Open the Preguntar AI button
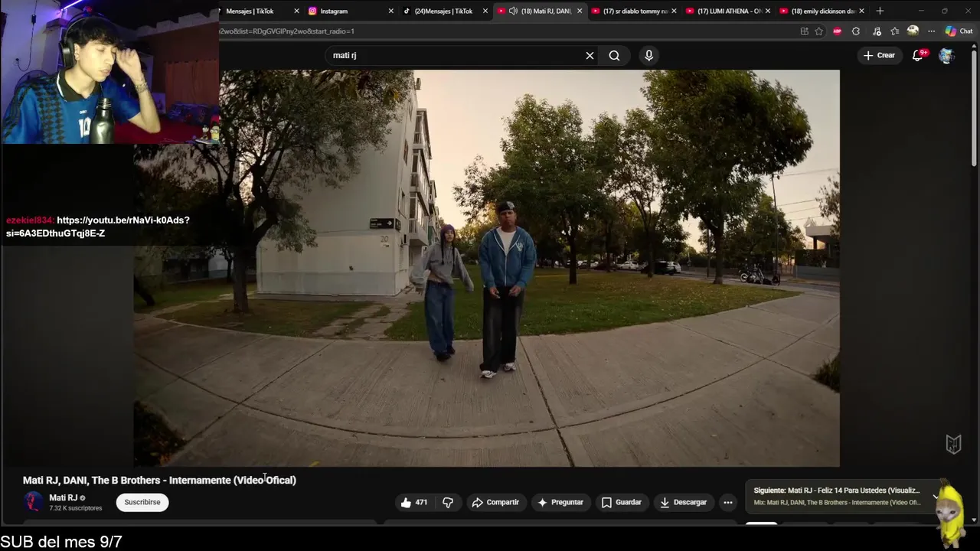Image resolution: width=980 pixels, height=551 pixels. tap(560, 502)
